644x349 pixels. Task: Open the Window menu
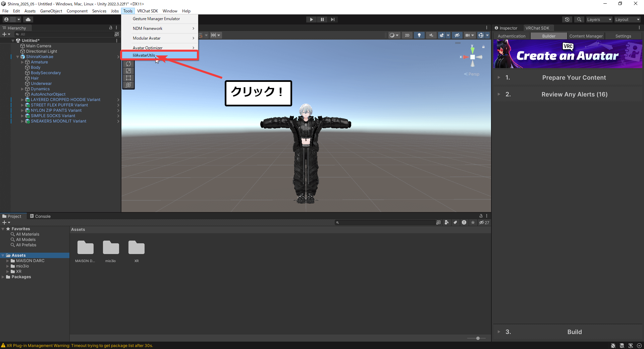(170, 11)
